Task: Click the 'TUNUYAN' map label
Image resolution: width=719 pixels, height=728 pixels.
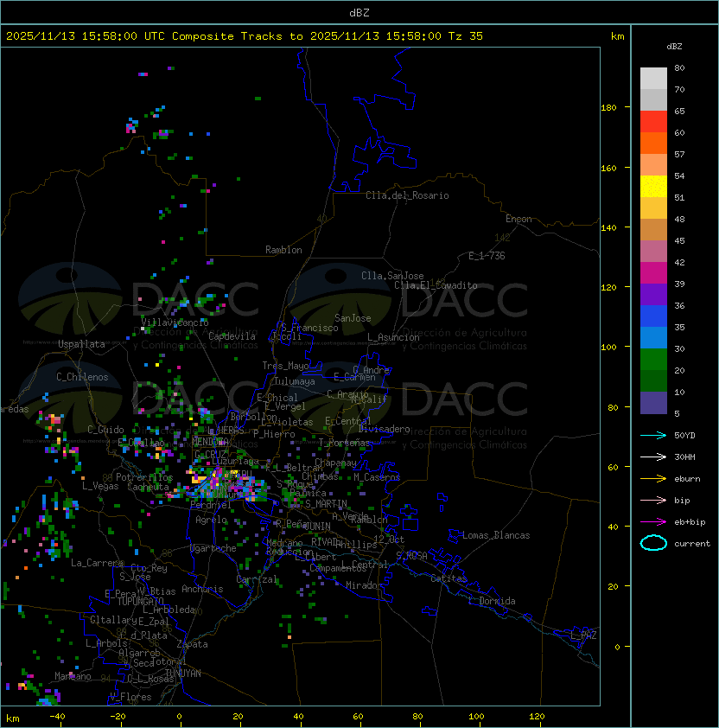Action: pyautogui.click(x=183, y=674)
